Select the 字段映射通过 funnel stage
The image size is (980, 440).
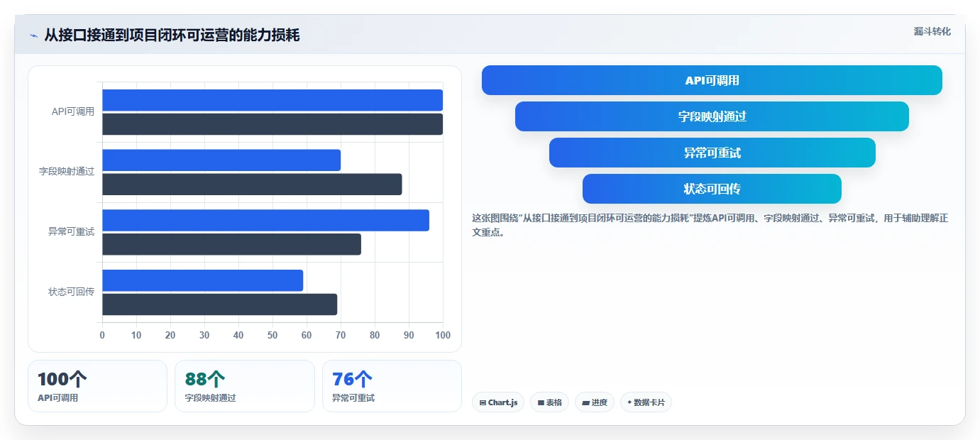[712, 116]
